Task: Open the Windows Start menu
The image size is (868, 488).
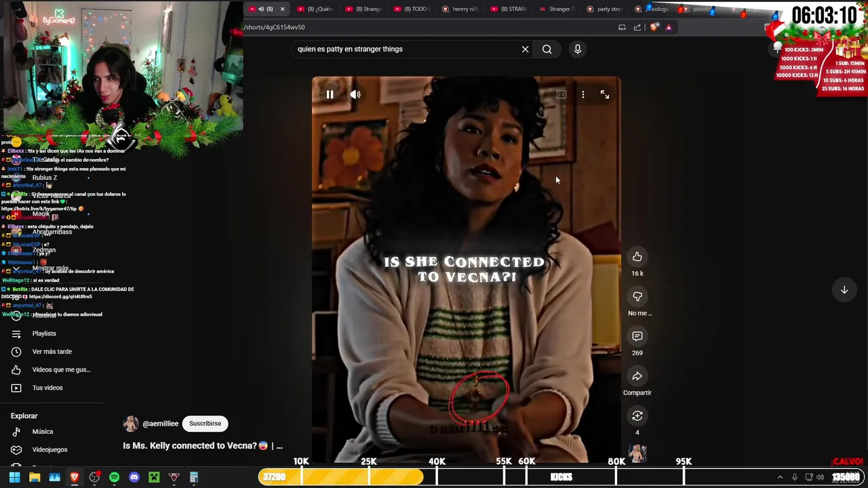Action: tap(14, 477)
